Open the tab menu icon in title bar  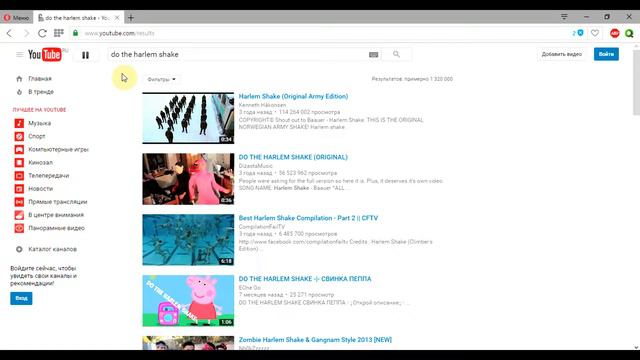(x=564, y=17)
